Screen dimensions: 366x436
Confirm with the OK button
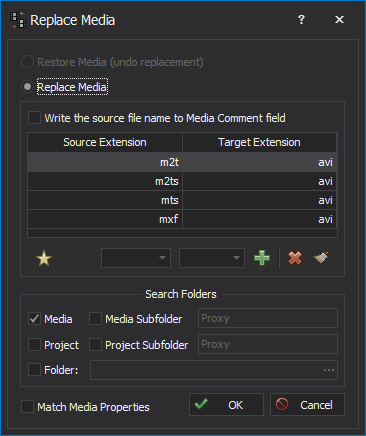coord(226,405)
